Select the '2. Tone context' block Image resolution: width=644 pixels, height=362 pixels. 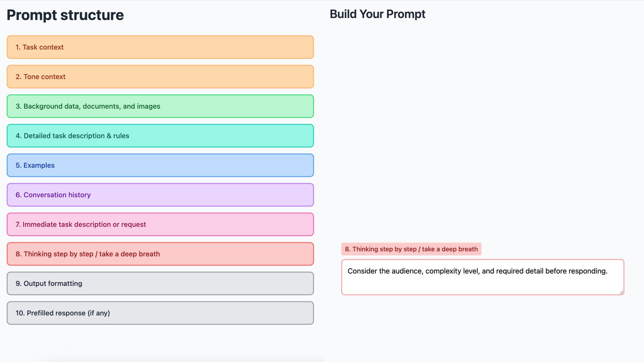160,77
